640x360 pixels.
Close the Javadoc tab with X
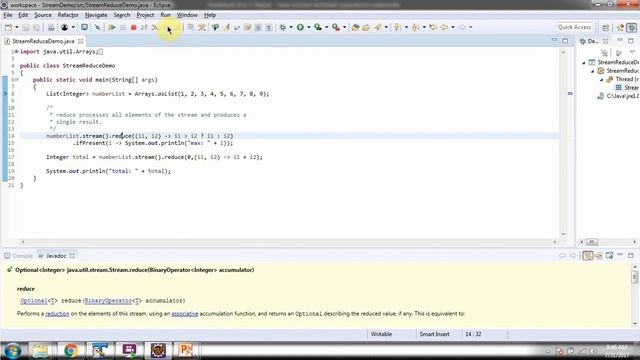(72, 256)
